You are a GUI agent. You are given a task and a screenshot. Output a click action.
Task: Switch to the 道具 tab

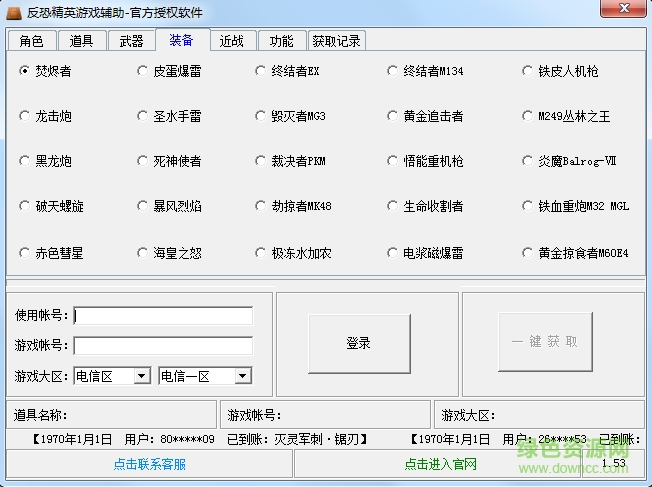[x=82, y=41]
